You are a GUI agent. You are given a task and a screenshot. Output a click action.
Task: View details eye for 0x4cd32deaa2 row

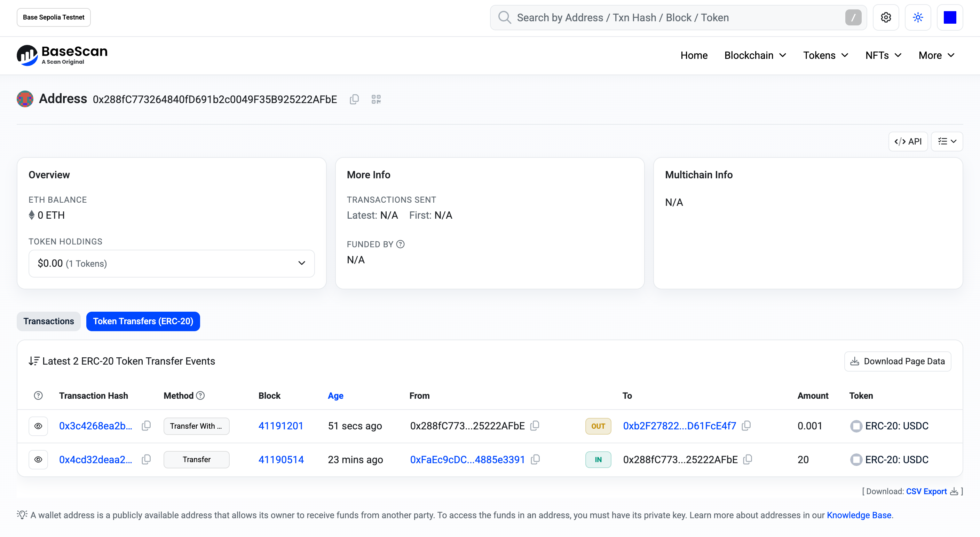pos(38,459)
